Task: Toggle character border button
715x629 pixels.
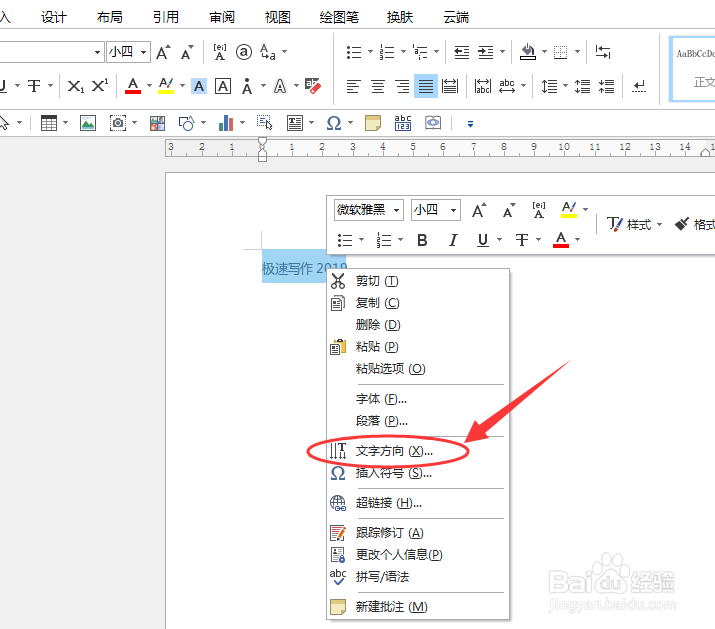Action: (x=223, y=86)
